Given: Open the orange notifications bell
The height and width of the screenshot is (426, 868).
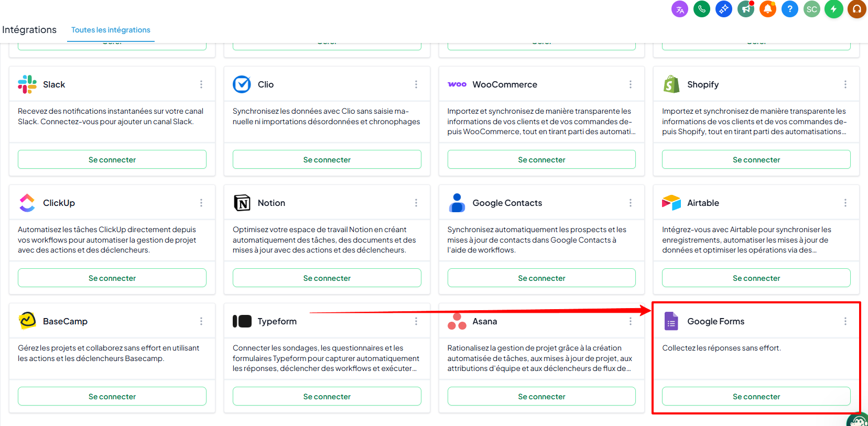Looking at the screenshot, I should [x=768, y=9].
